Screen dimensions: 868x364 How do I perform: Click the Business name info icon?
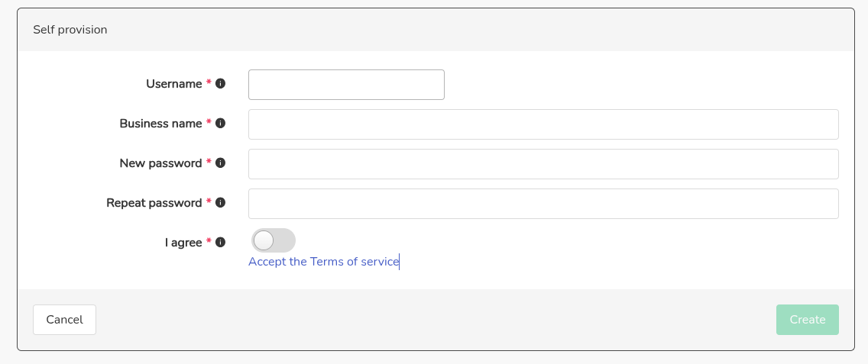(221, 124)
